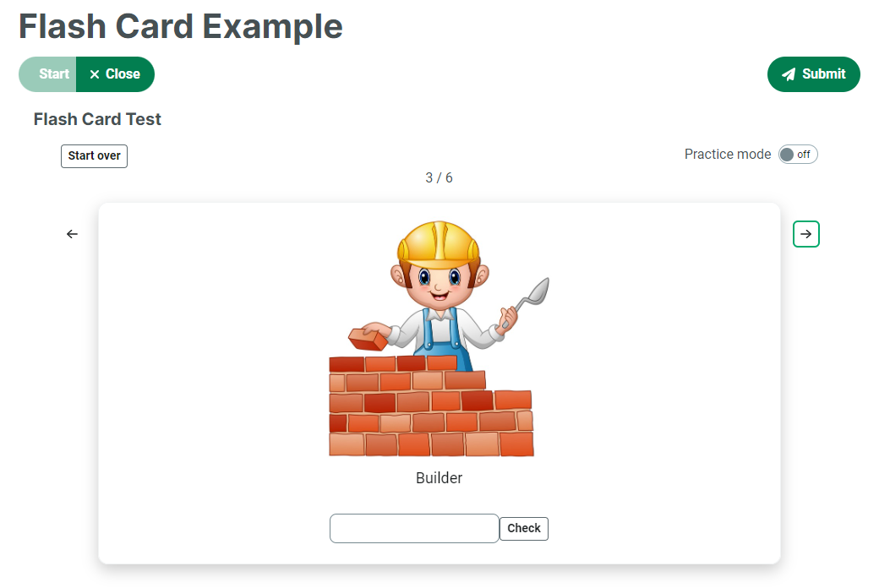Image resolution: width=890 pixels, height=588 pixels.
Task: Click the 3 / 6 card counter
Action: tap(439, 178)
